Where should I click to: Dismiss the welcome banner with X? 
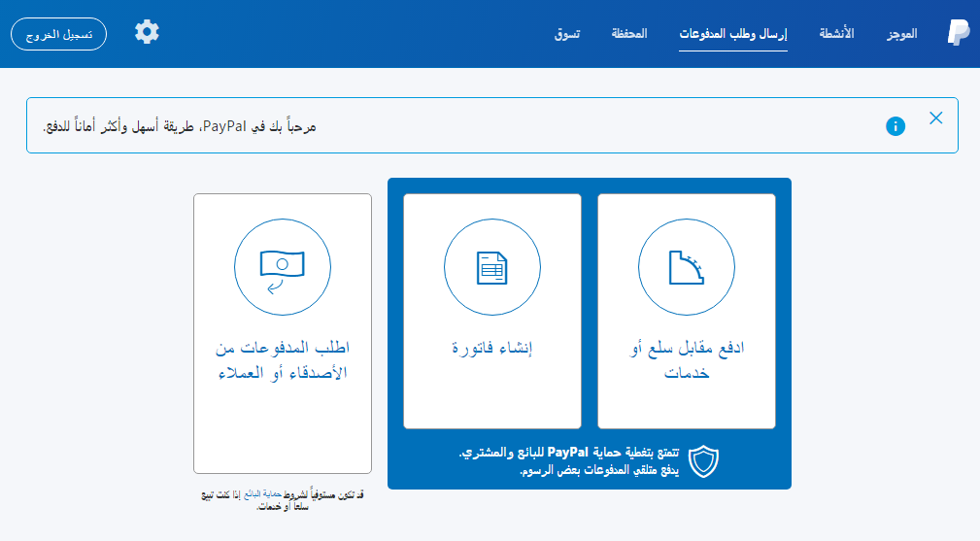pos(935,118)
